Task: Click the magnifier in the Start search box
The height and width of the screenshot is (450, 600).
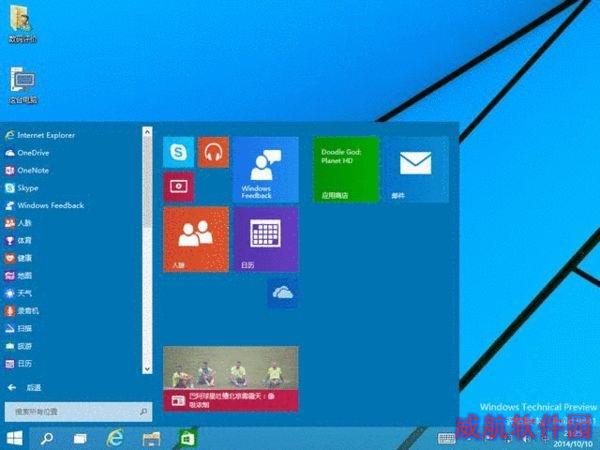Action: pos(143,412)
